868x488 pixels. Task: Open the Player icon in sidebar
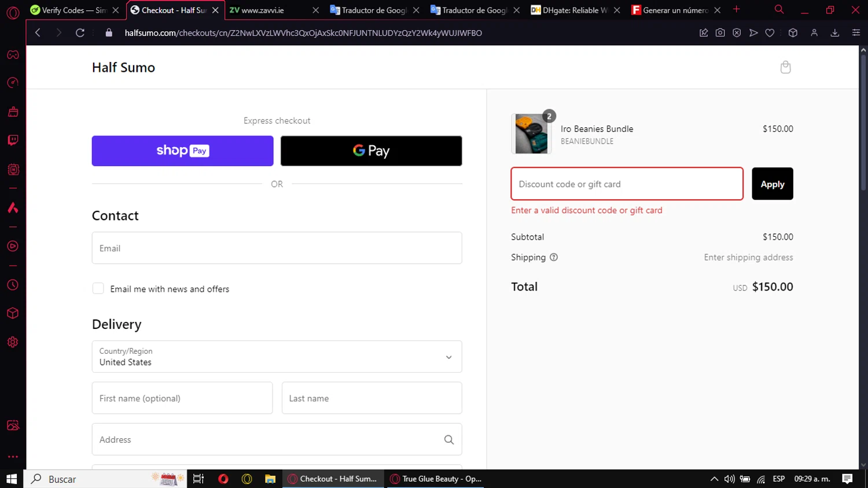(13, 246)
